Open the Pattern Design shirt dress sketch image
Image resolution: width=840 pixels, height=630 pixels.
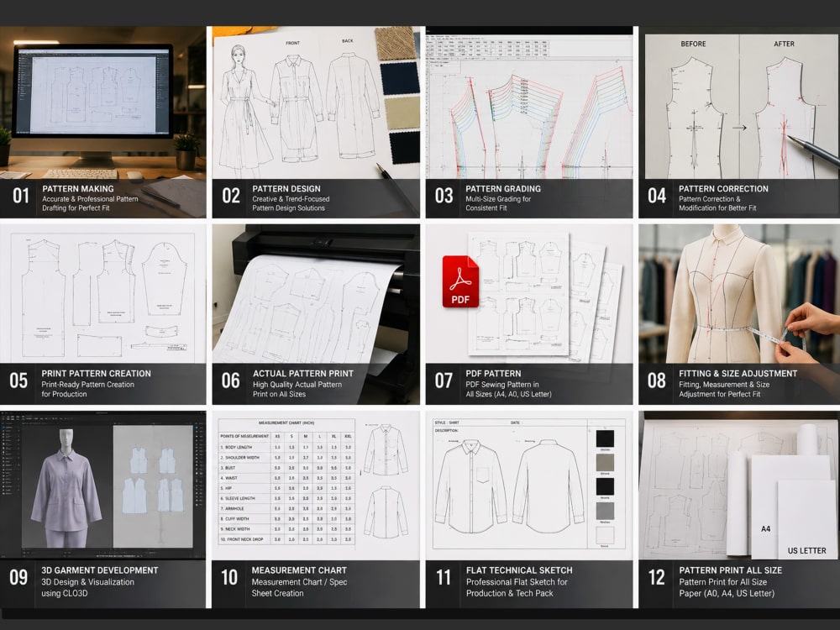point(316,102)
